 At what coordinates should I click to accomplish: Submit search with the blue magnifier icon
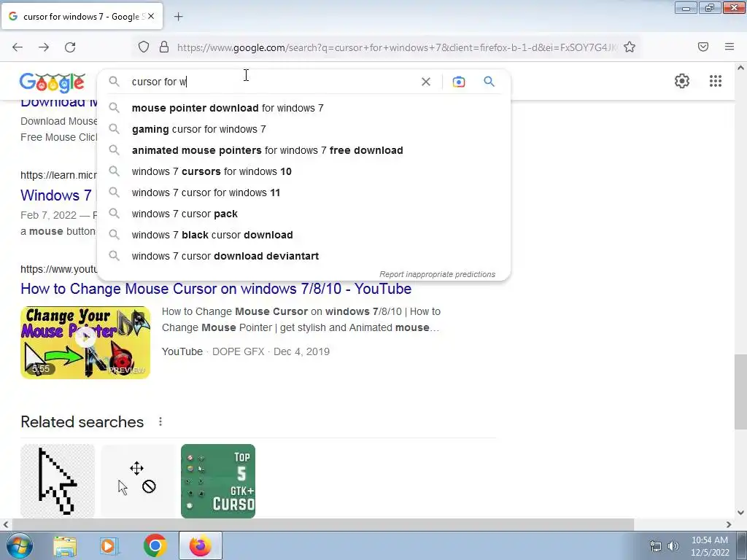click(489, 82)
